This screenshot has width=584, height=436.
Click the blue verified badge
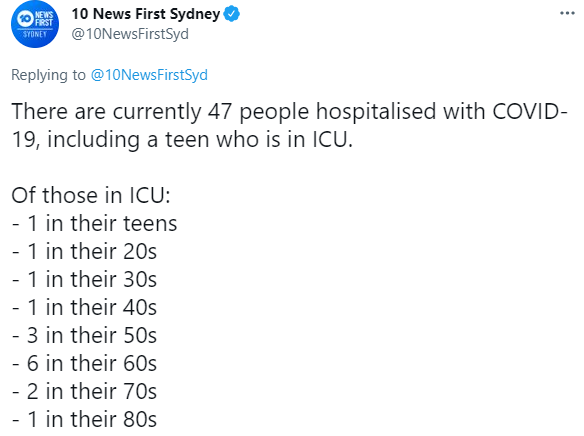[231, 14]
